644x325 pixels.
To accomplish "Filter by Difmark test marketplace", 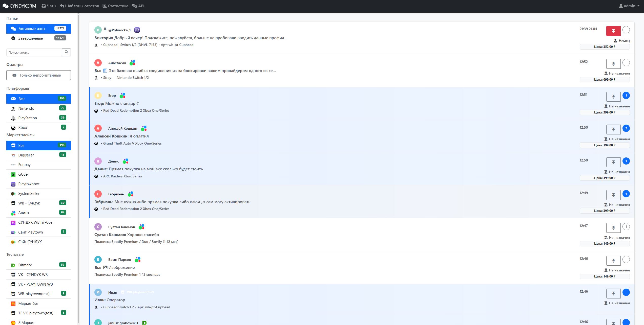I will [38, 265].
